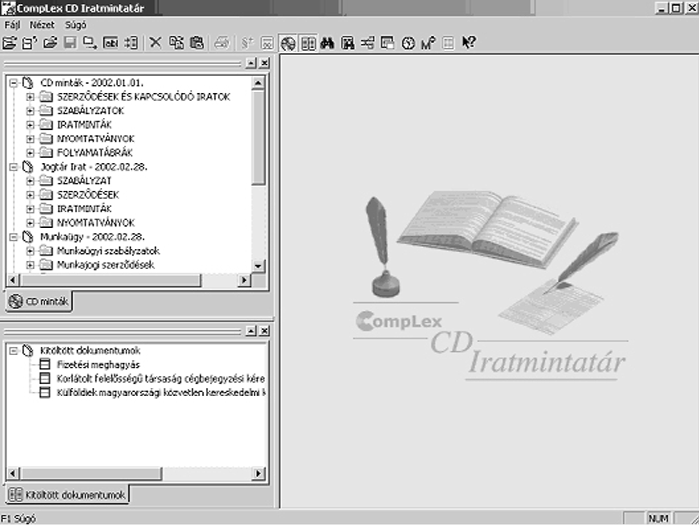The image size is (699, 525).
Task: Click the first open-folder toolbar icon
Action: coord(9,43)
